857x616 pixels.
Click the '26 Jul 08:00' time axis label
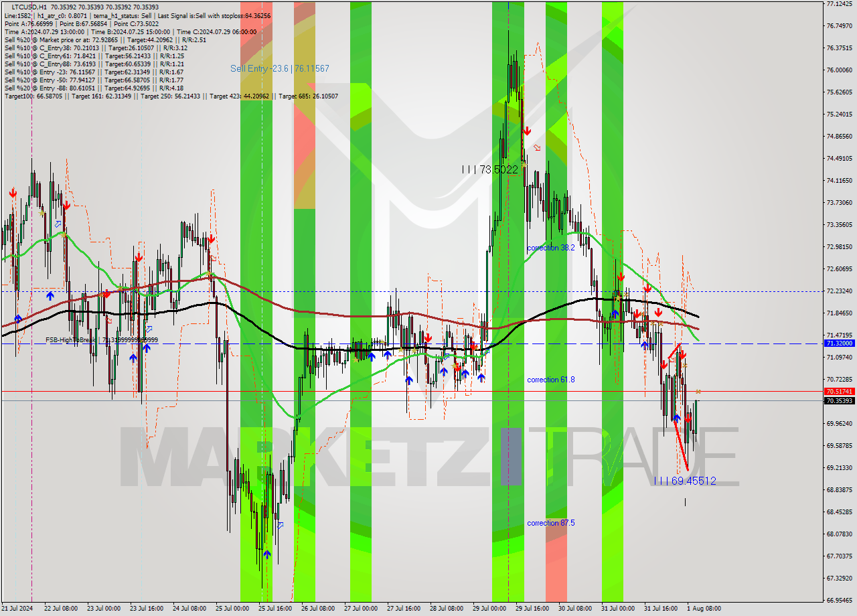[x=318, y=609]
